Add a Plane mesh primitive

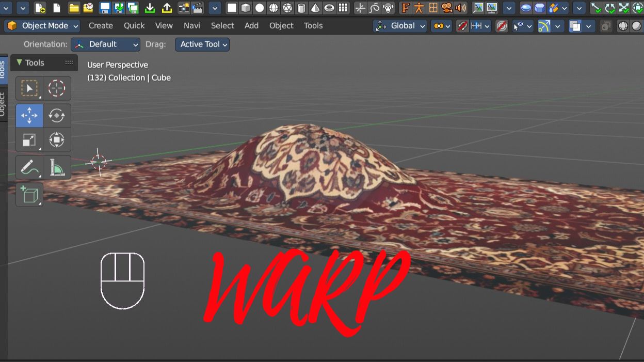point(232,8)
